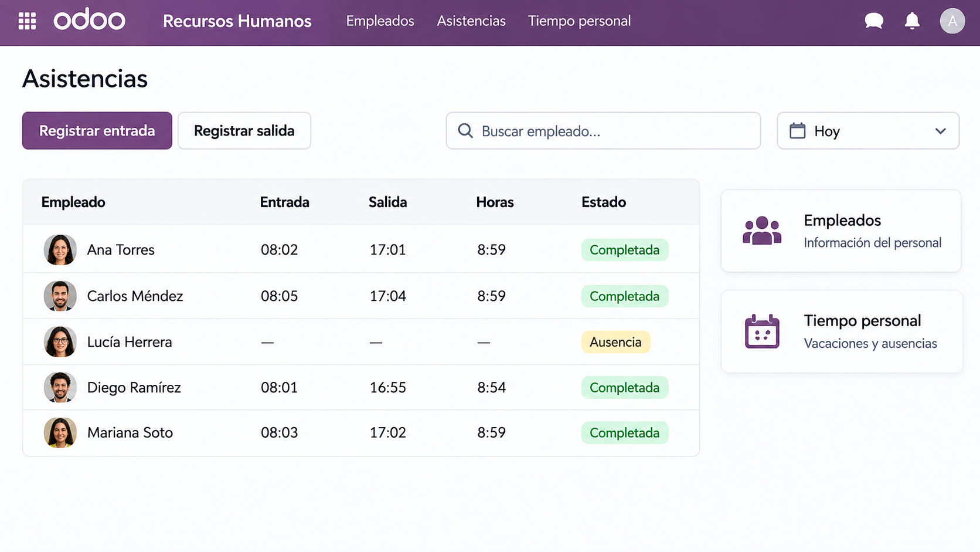Open the Tiempo personal card title link
The height and width of the screenshot is (552, 980).
point(862,321)
